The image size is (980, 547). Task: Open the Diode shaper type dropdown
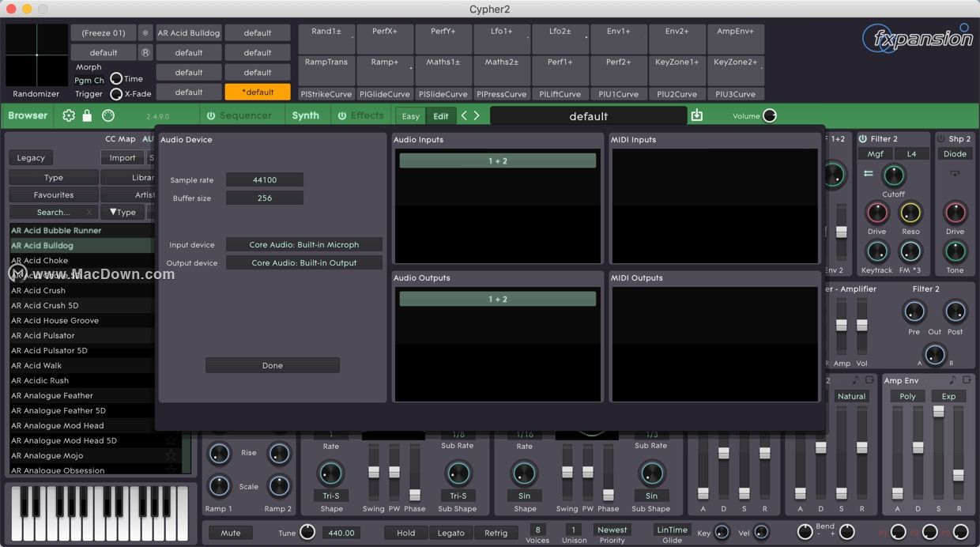(955, 154)
